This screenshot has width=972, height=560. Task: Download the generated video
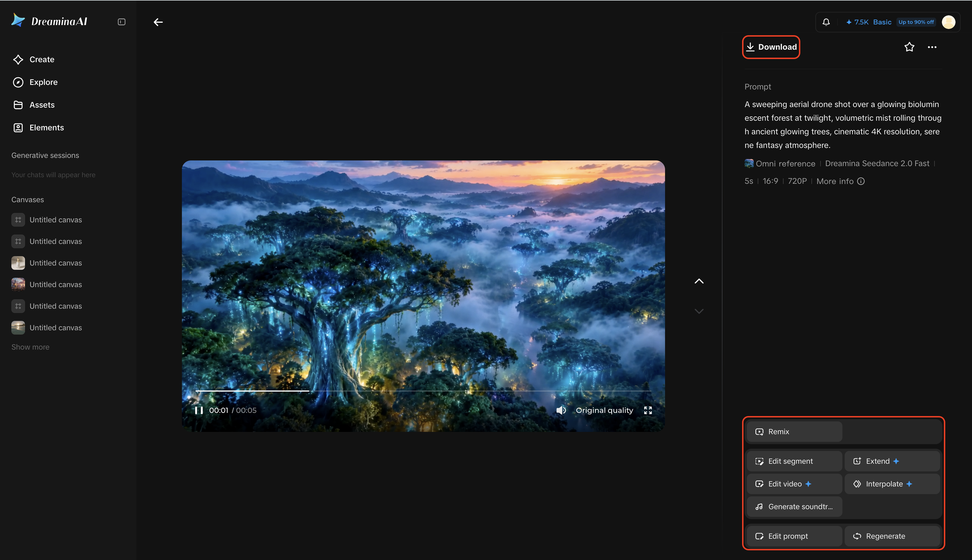click(x=771, y=47)
